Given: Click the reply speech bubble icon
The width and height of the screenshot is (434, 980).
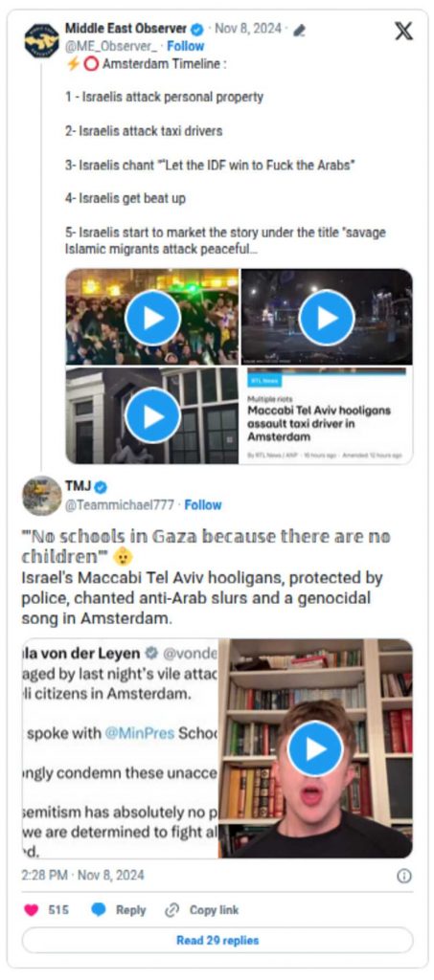Looking at the screenshot, I should pos(98,910).
